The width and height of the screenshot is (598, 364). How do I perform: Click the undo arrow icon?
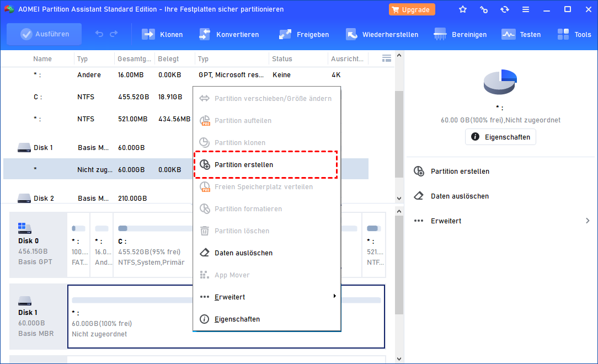99,34
